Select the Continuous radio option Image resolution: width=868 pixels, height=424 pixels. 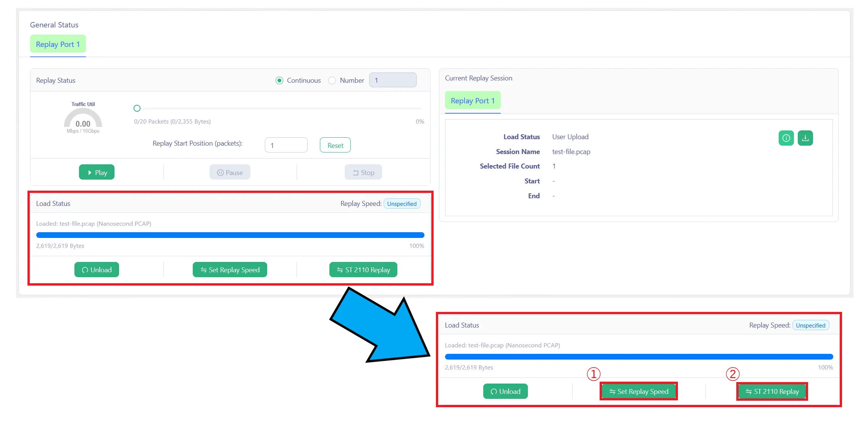coord(279,80)
